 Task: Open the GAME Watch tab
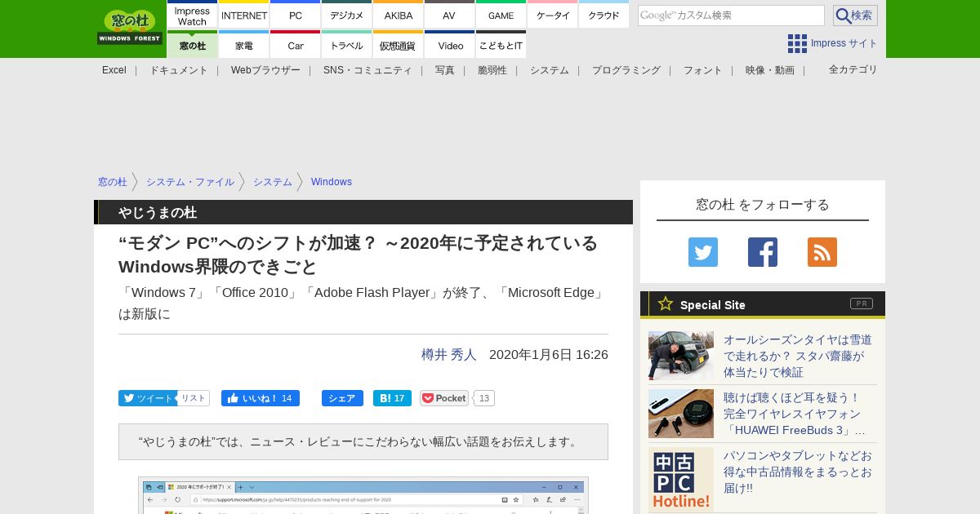[x=501, y=15]
